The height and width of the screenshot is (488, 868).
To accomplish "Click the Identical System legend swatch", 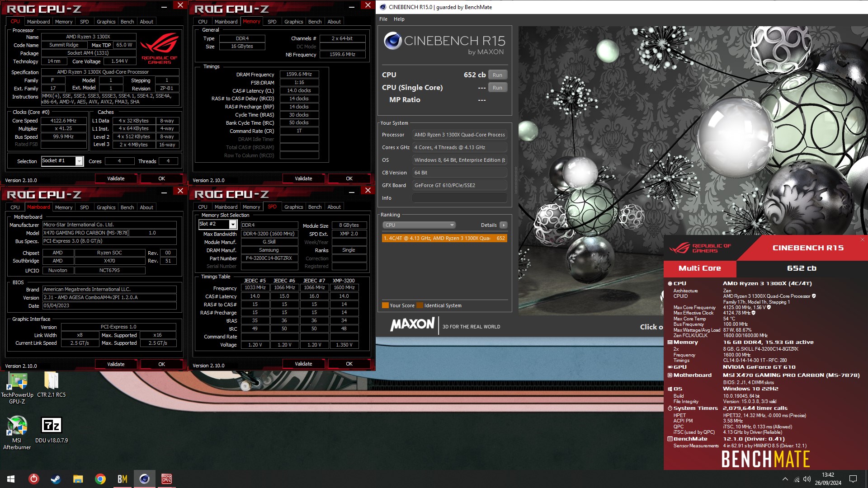I will 420,305.
